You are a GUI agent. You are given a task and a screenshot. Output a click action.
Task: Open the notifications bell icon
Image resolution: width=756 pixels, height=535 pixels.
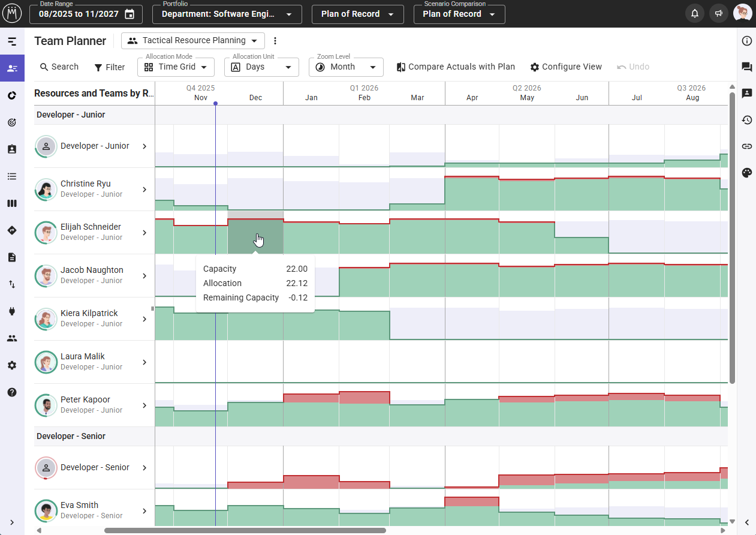pyautogui.click(x=695, y=14)
